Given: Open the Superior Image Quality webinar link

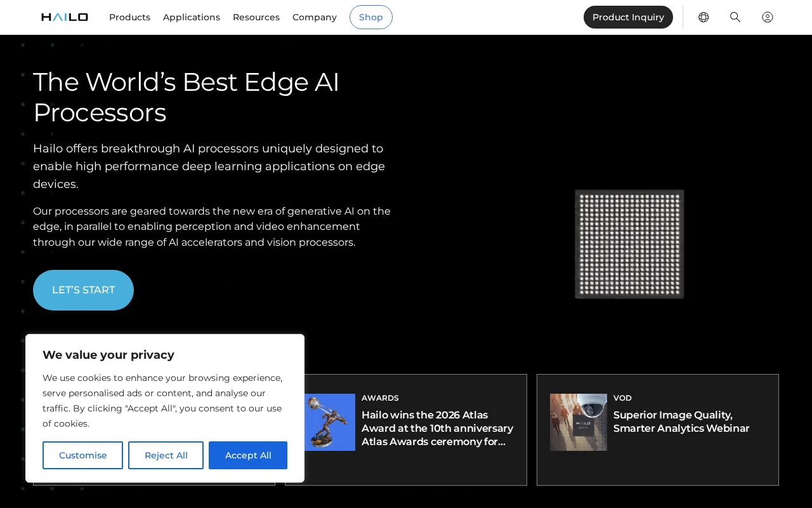Looking at the screenshot, I should coord(681,422).
